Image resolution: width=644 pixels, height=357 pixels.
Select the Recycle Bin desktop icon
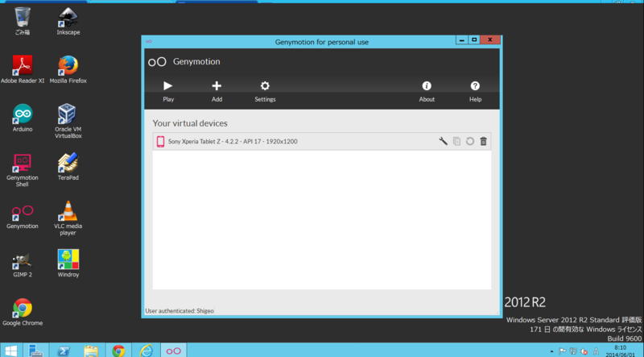pyautogui.click(x=23, y=21)
